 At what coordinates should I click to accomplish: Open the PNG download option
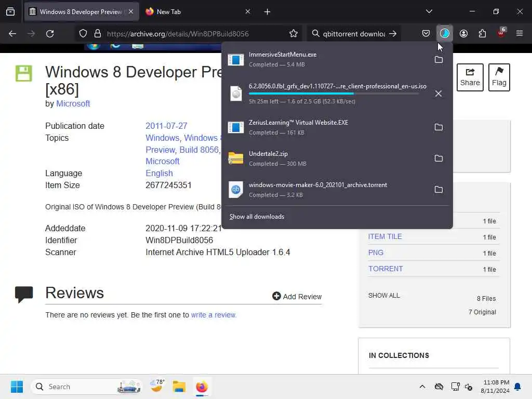point(376,252)
